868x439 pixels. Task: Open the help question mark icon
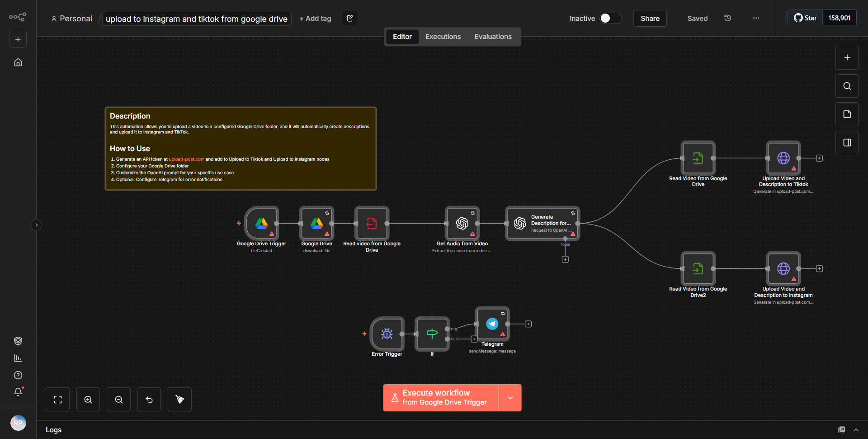pos(18,375)
